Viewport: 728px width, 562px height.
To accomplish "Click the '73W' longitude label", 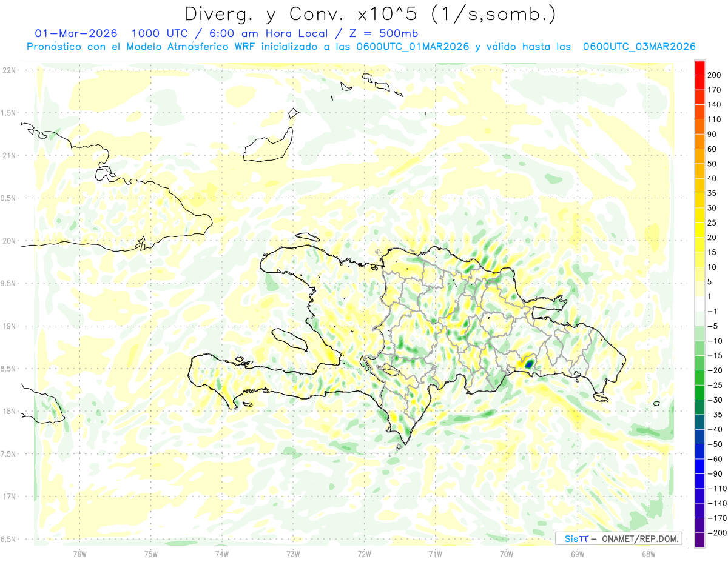I will coord(293,554).
